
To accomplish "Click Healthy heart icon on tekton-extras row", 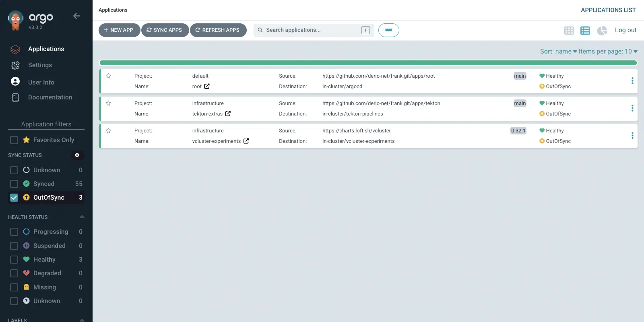I will tap(542, 103).
